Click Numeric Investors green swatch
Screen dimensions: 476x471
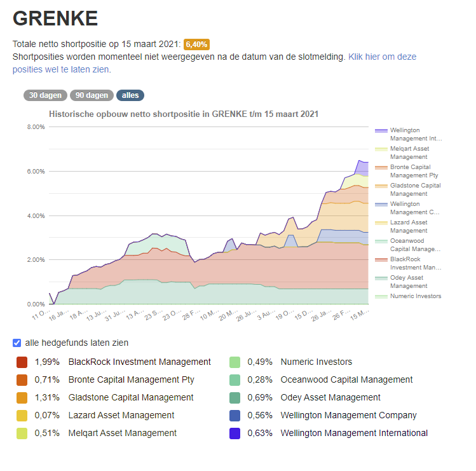[x=235, y=362]
